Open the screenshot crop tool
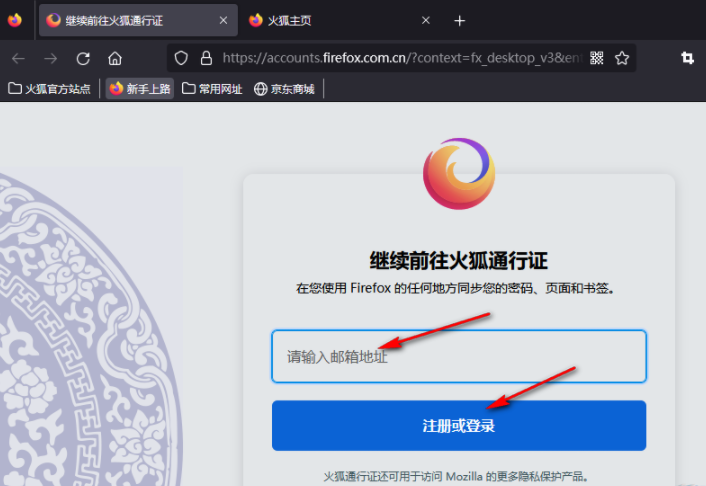This screenshot has width=706, height=486. (x=687, y=58)
